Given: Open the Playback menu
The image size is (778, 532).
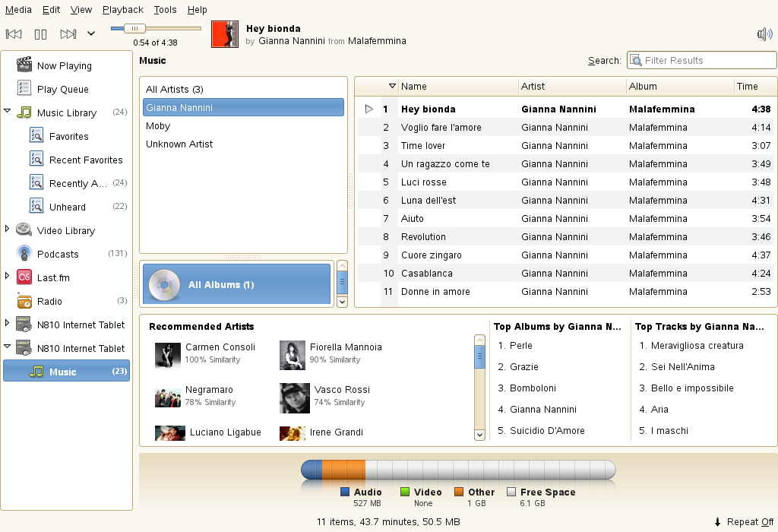Looking at the screenshot, I should (x=122, y=10).
